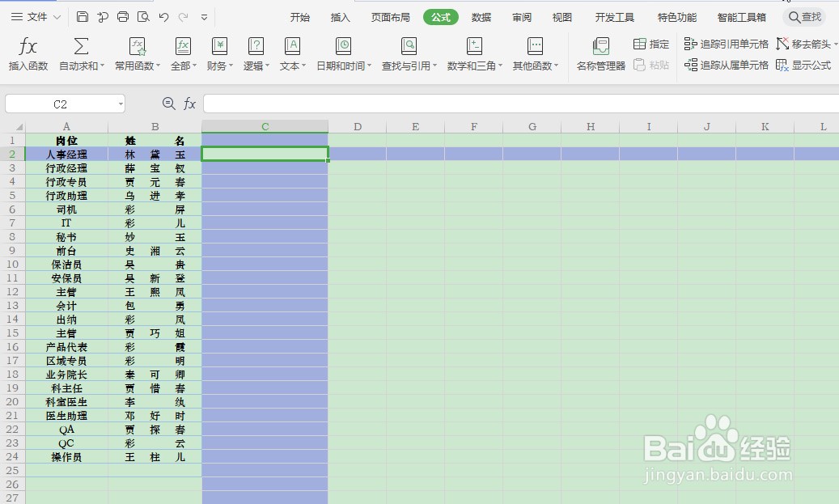Click the fx icon beside formula bar
This screenshot has height=504, width=839.
click(189, 104)
